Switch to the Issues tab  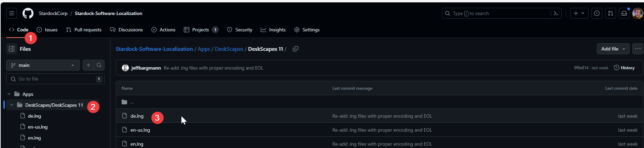47,30
